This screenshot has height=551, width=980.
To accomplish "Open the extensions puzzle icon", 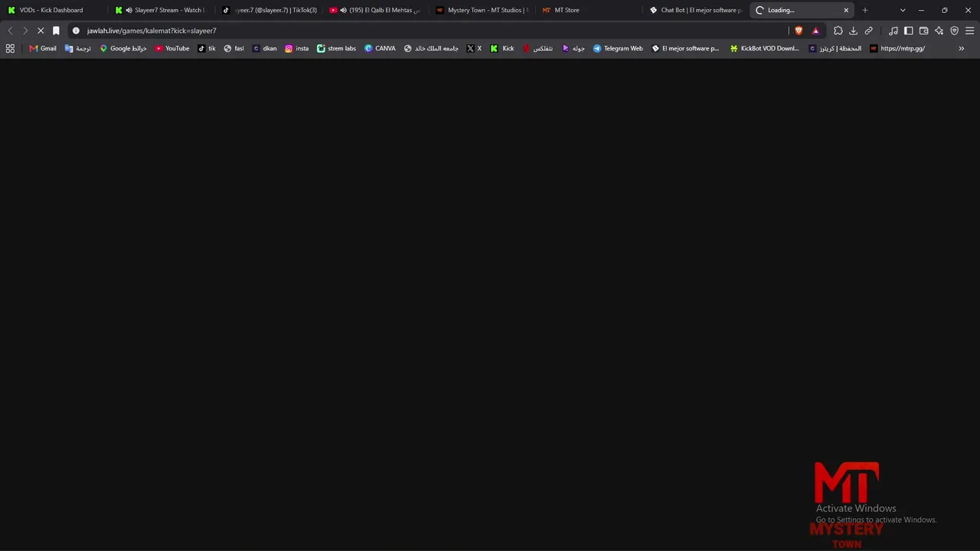I will click(x=838, y=31).
